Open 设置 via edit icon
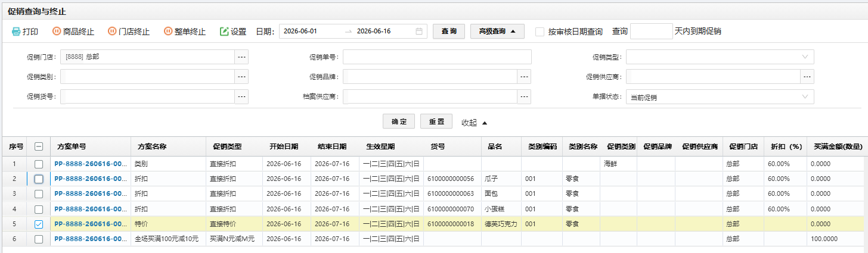This screenshot has height=253, width=868. (x=224, y=32)
